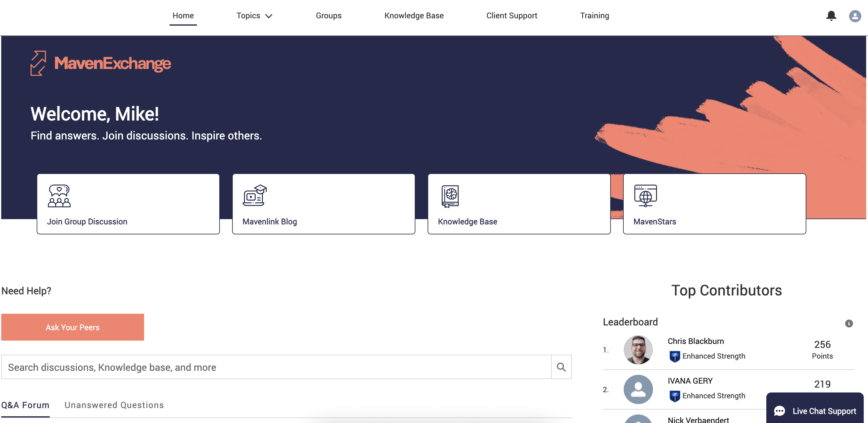The width and height of the screenshot is (868, 423).
Task: Open Live Chat Support
Action: point(815,408)
